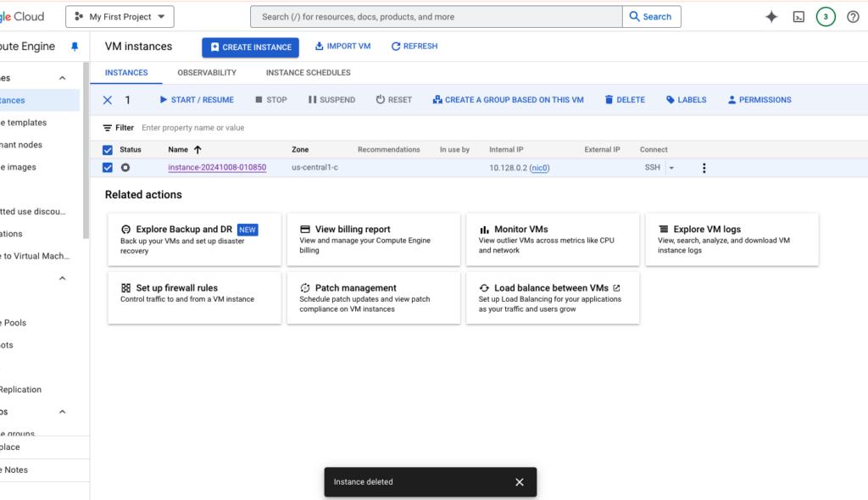
Task: Click the Set up firewall rules icon
Action: [x=125, y=288]
